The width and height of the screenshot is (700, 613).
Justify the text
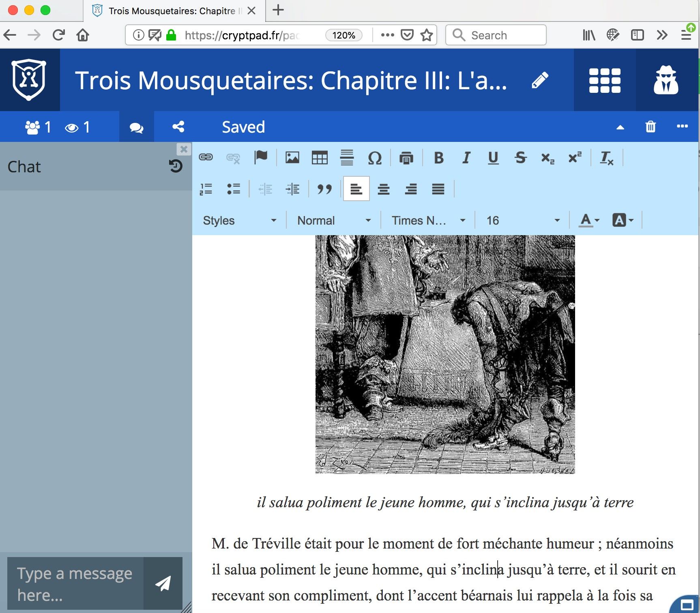(438, 189)
